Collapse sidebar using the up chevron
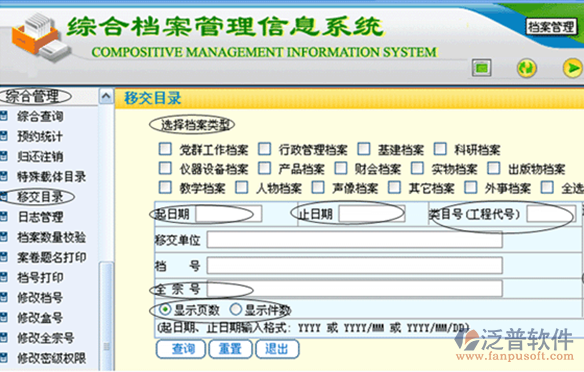 tap(106, 97)
